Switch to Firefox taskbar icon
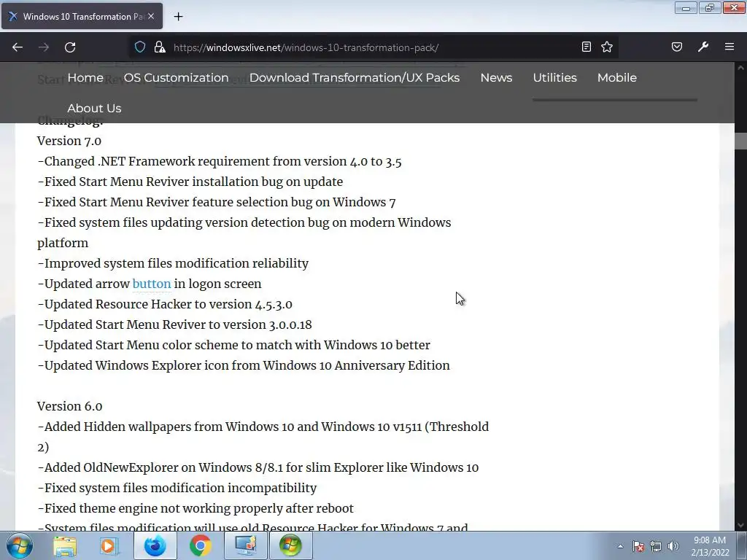 [155, 545]
